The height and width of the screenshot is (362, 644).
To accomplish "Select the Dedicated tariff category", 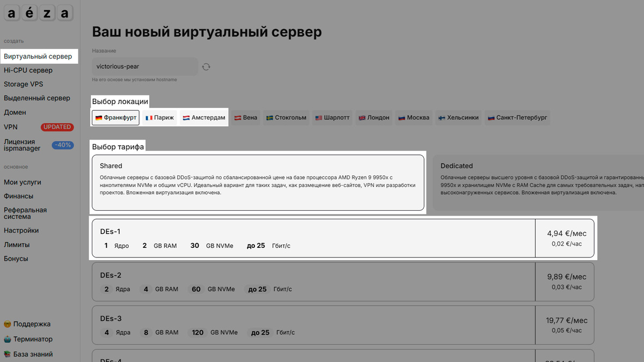I will tap(537, 182).
